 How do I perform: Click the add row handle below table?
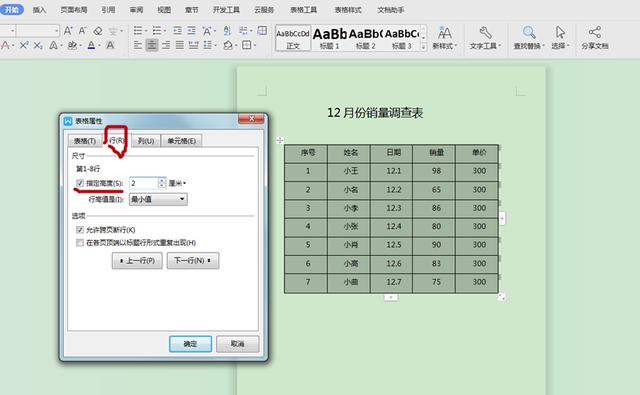(x=391, y=297)
